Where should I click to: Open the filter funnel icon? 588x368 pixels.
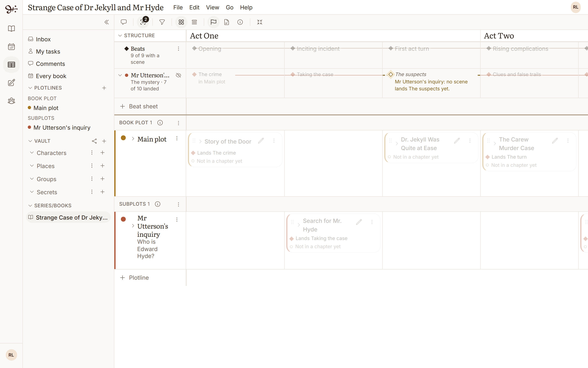pyautogui.click(x=162, y=22)
